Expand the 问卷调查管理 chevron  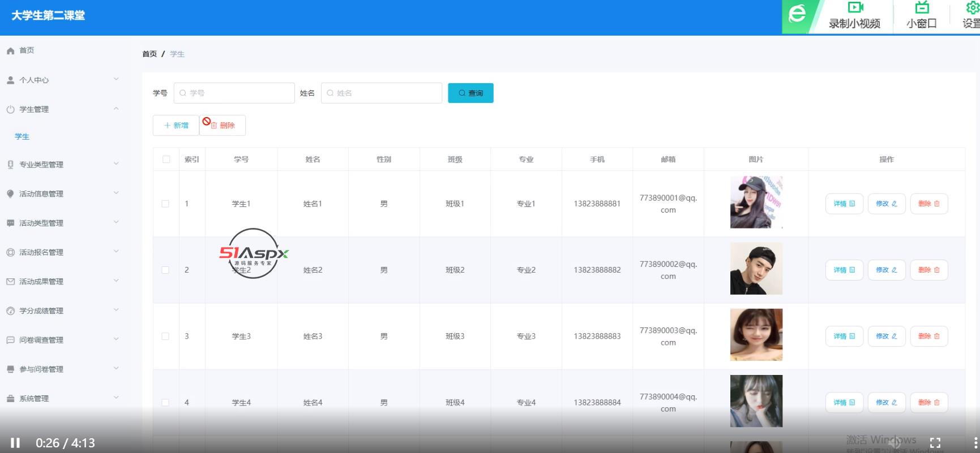coord(116,339)
